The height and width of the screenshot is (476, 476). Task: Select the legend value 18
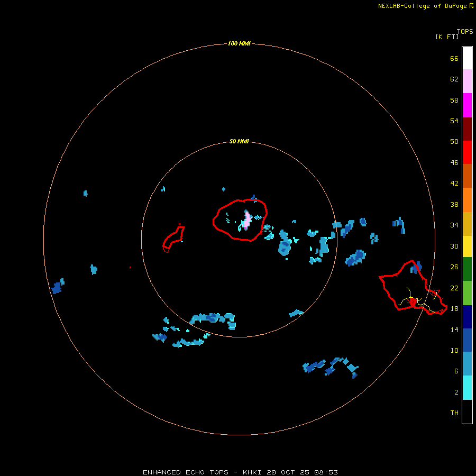(x=454, y=308)
